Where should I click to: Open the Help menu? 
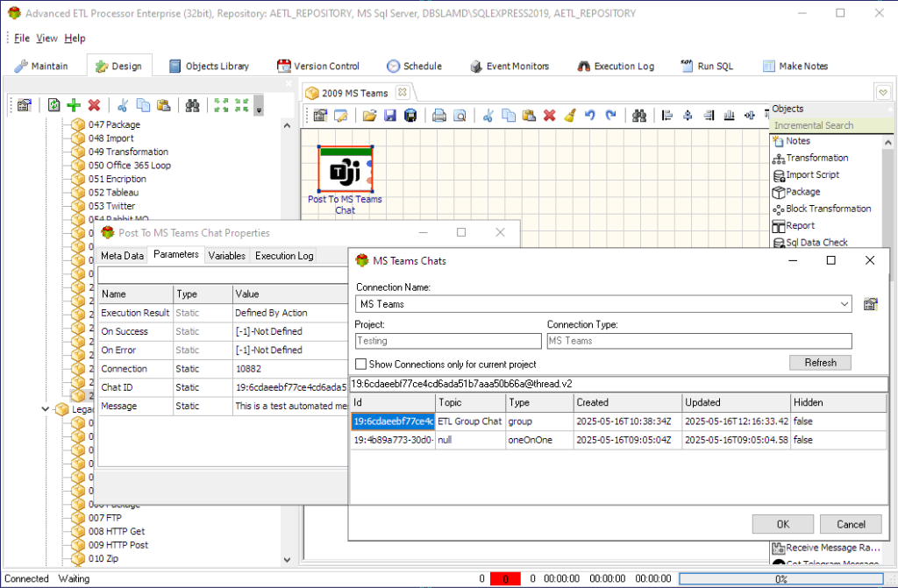click(x=75, y=39)
